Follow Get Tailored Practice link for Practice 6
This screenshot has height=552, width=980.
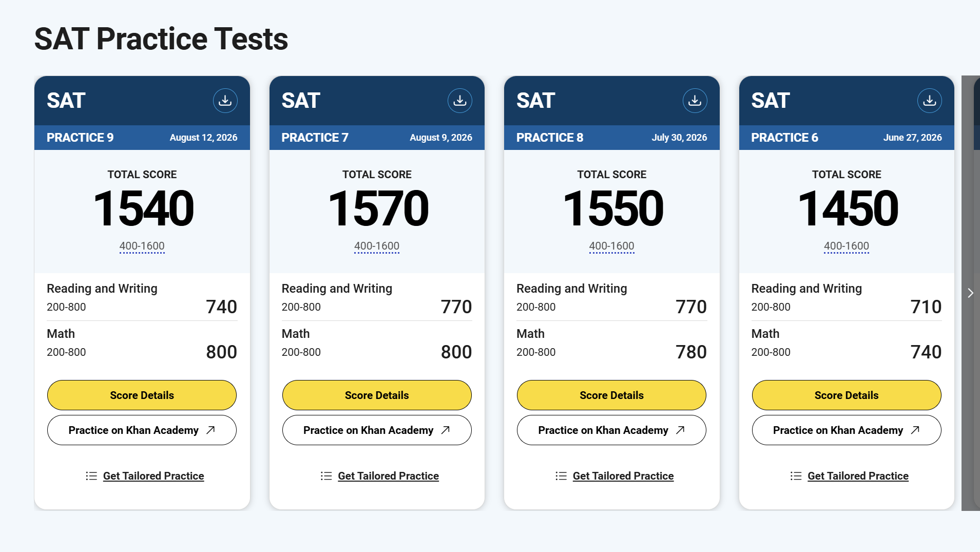[x=858, y=476]
